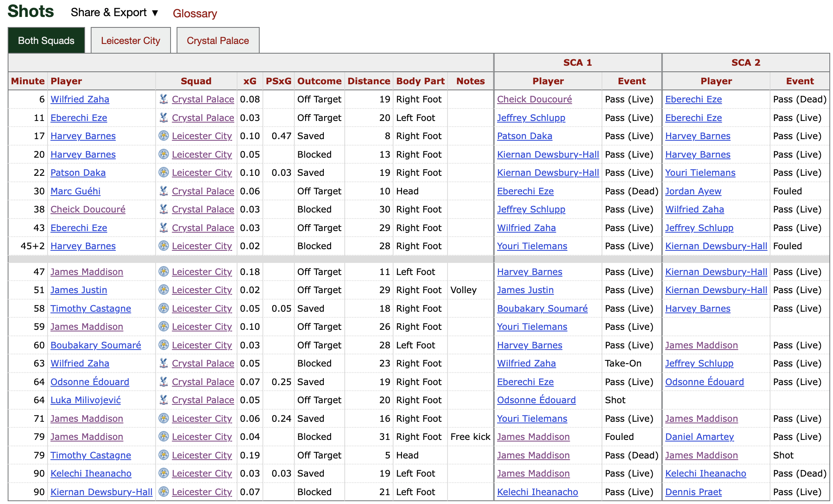833x504 pixels.
Task: Open Patson Daka SCA 1 link at minute 17
Action: [x=525, y=136]
